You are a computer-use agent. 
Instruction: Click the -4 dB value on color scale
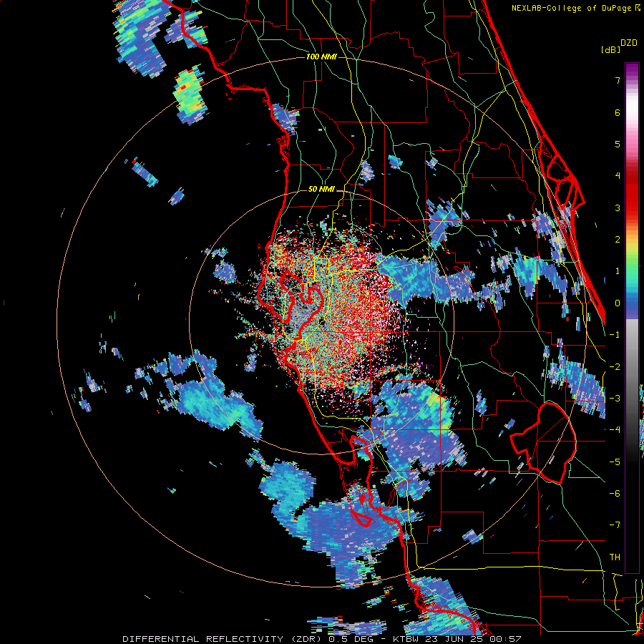tap(615, 429)
